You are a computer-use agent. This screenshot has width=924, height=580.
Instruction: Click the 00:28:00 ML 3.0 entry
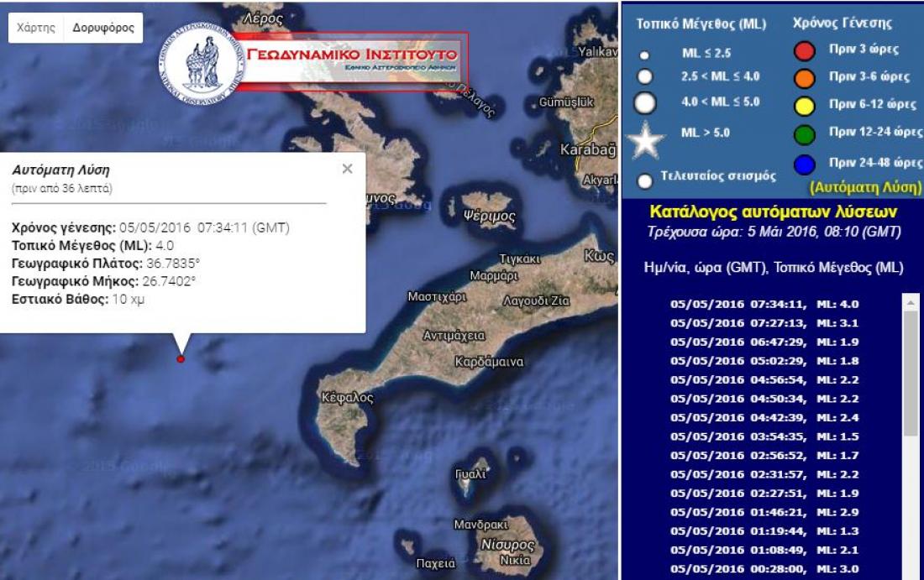[764, 569]
